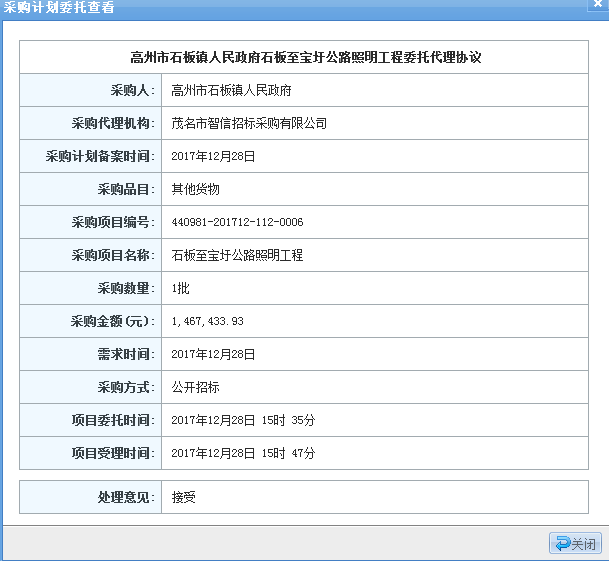609x561 pixels.
Task: Click the 采购计划备案时间 row label
Action: point(99,157)
